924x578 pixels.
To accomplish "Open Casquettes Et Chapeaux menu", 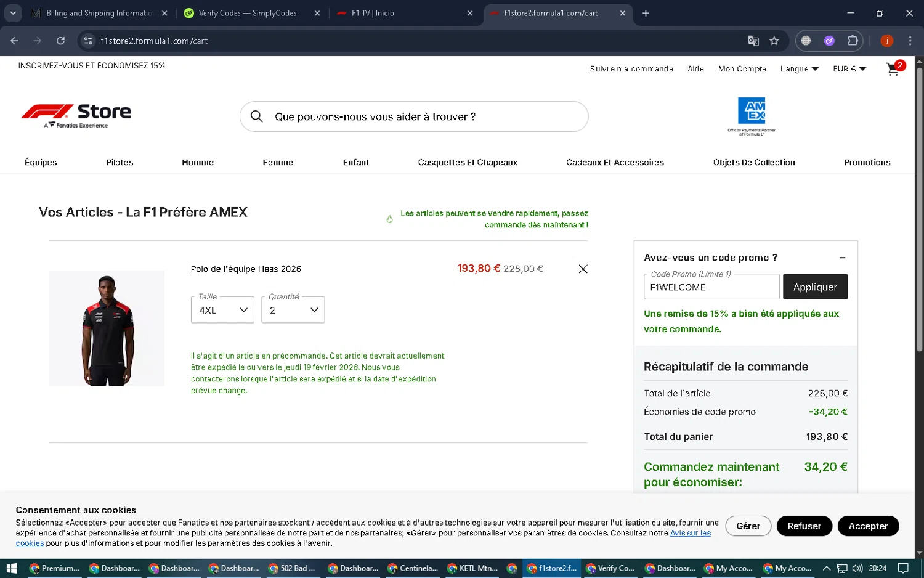I will click(468, 162).
